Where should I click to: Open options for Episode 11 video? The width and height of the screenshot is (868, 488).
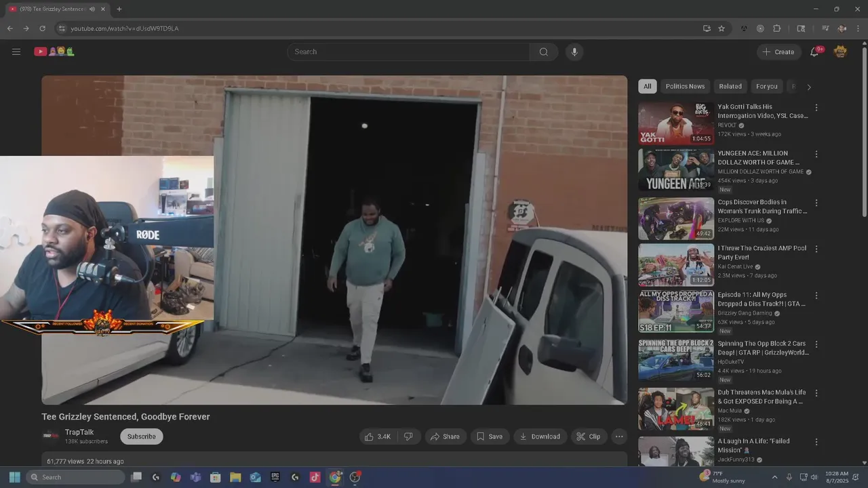click(816, 296)
